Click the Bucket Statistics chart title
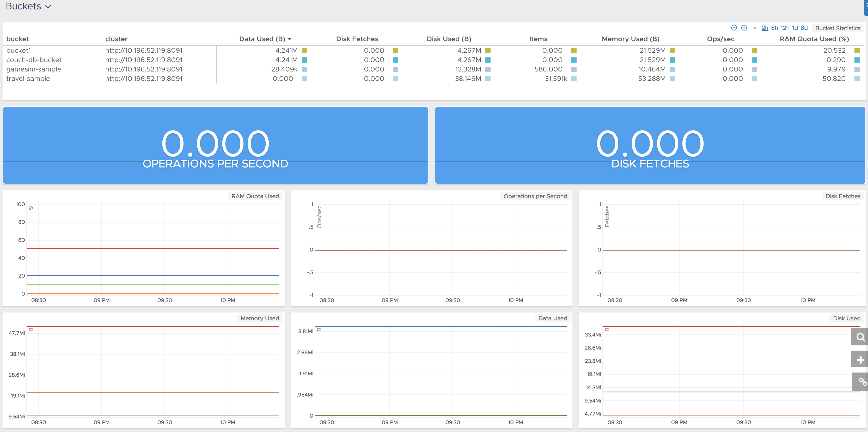 [x=838, y=28]
